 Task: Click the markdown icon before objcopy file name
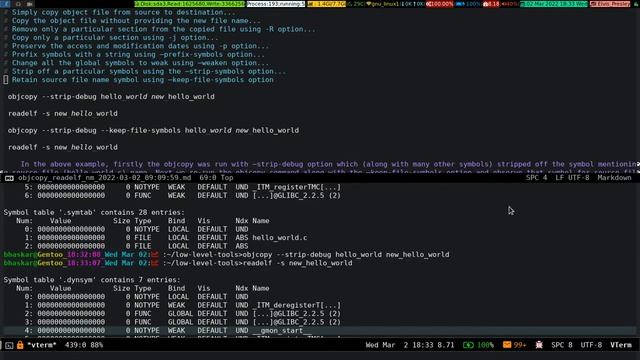coord(9,178)
